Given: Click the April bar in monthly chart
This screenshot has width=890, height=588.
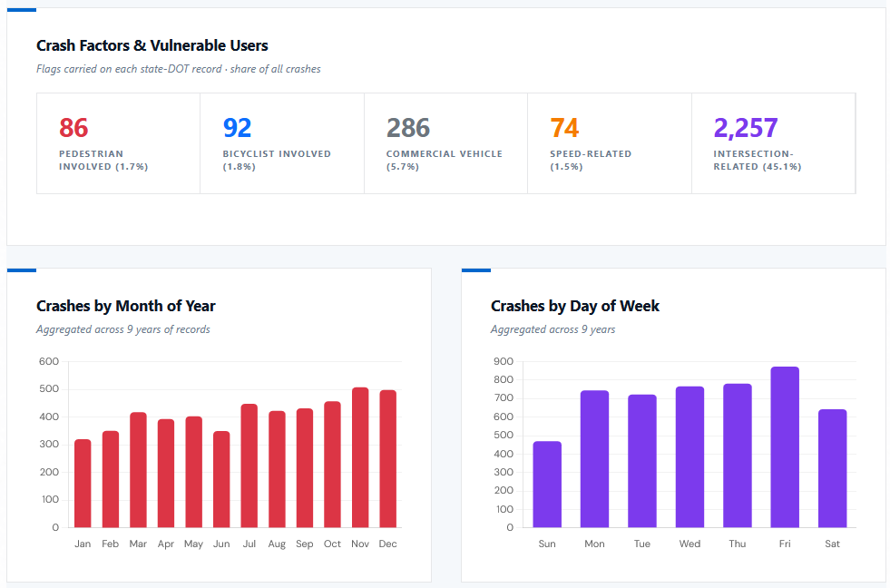Looking at the screenshot, I should (x=166, y=474).
